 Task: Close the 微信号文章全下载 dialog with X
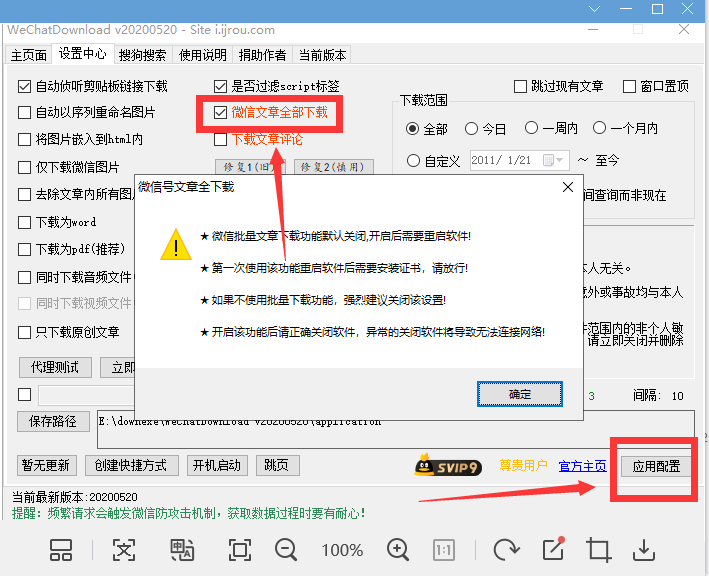(568, 187)
